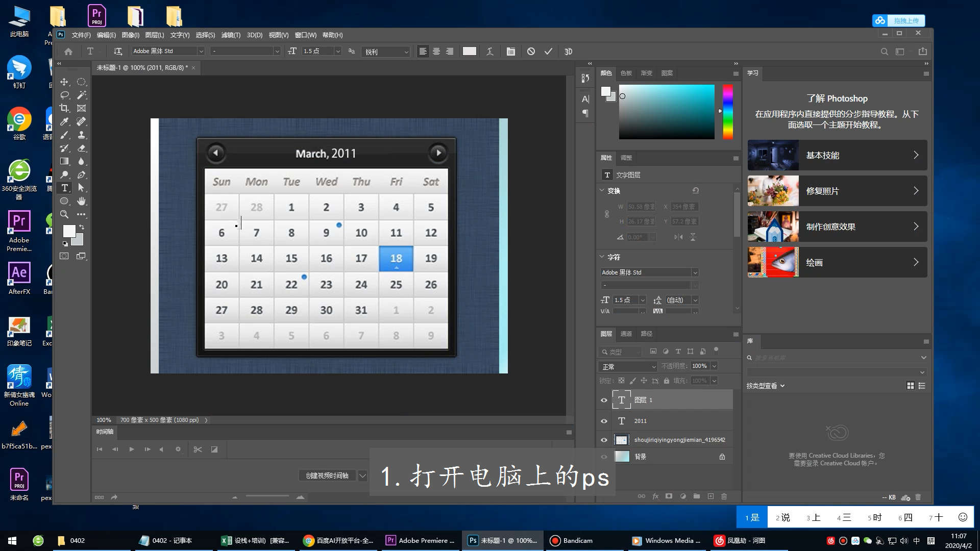Toggle visibility of 背景 layer
The image size is (980, 551).
point(604,457)
